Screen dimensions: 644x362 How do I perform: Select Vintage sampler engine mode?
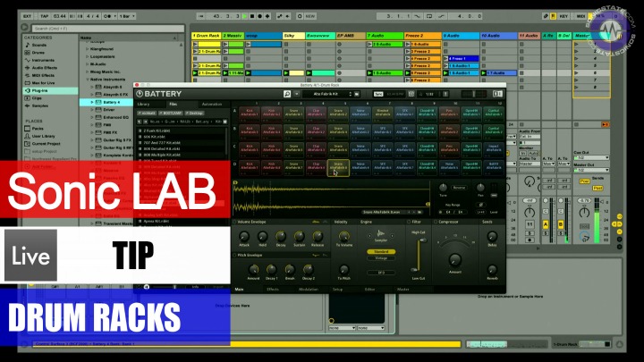(381, 258)
